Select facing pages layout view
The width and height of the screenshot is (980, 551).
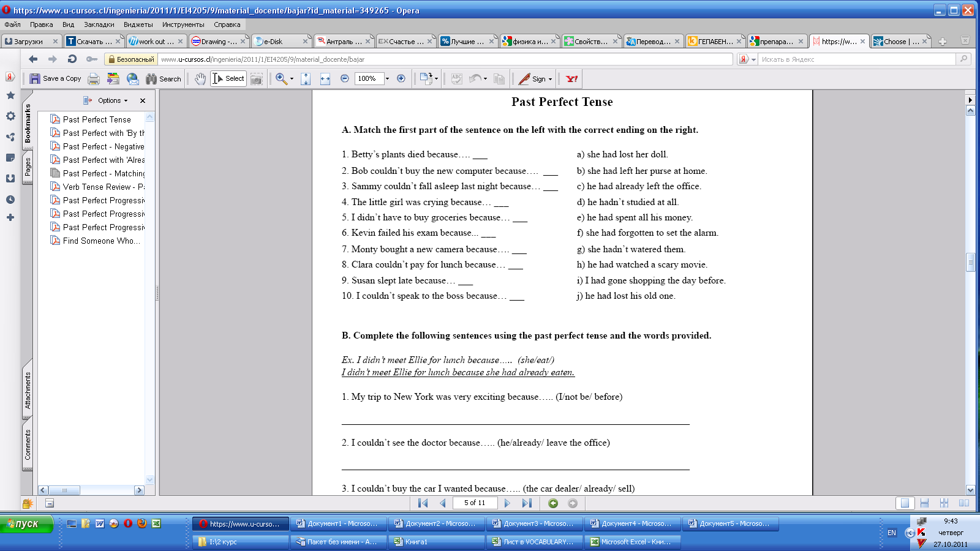tap(963, 503)
